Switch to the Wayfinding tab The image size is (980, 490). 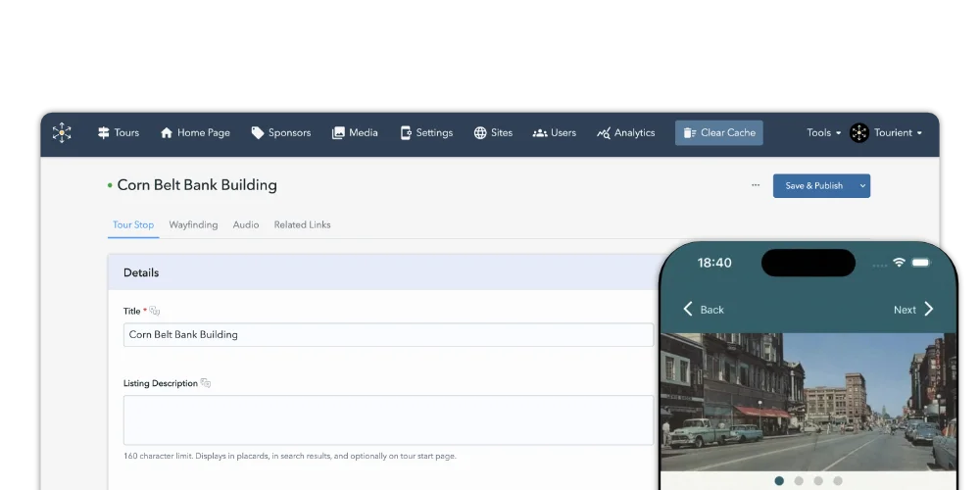point(193,225)
